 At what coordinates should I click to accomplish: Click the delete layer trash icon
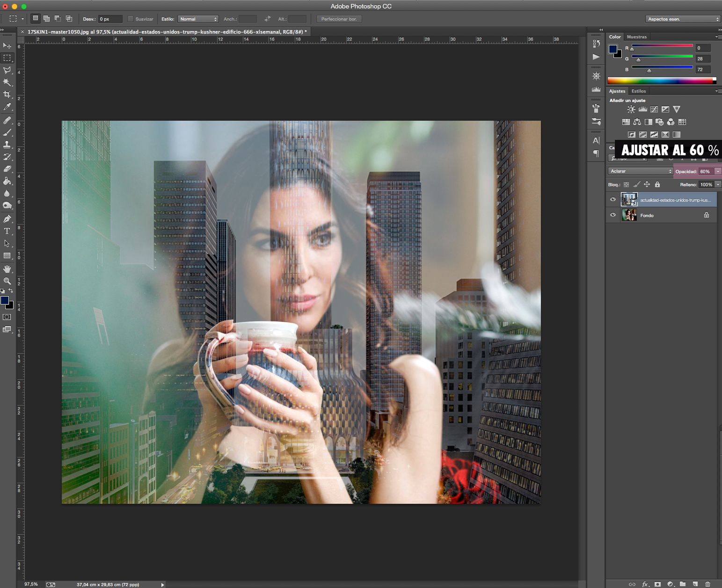click(708, 584)
